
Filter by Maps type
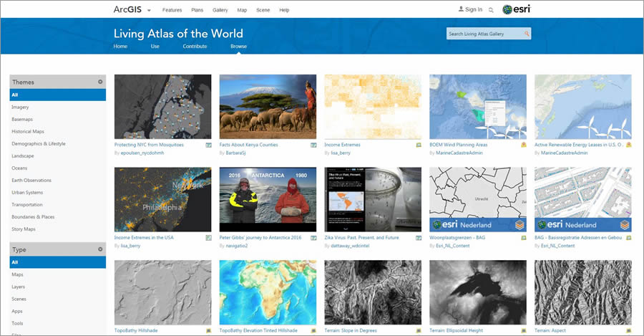click(18, 274)
